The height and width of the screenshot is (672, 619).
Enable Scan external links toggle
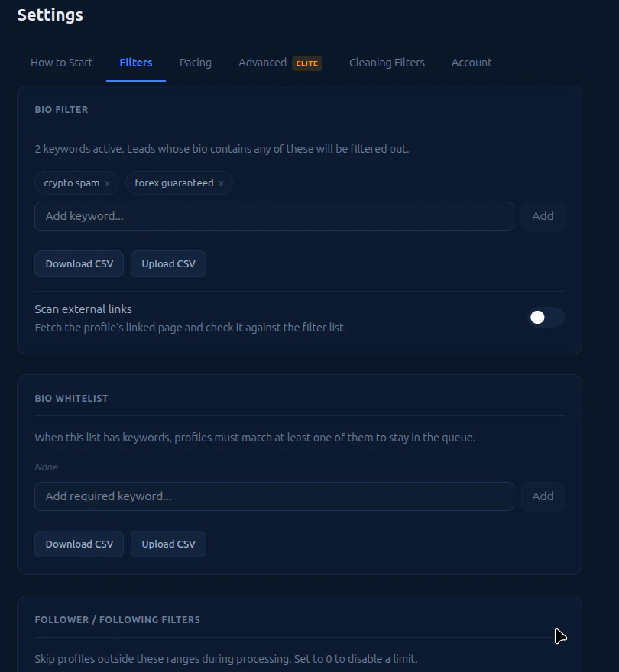[x=546, y=317]
